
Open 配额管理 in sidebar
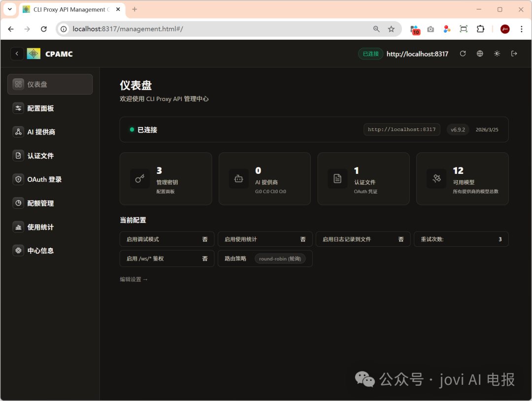(x=50, y=203)
